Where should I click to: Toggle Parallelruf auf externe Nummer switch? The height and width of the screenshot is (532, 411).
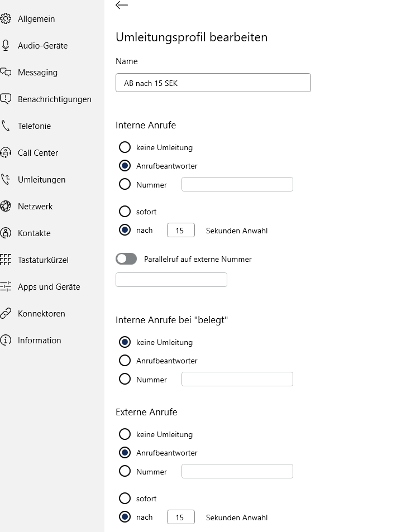coord(126,259)
